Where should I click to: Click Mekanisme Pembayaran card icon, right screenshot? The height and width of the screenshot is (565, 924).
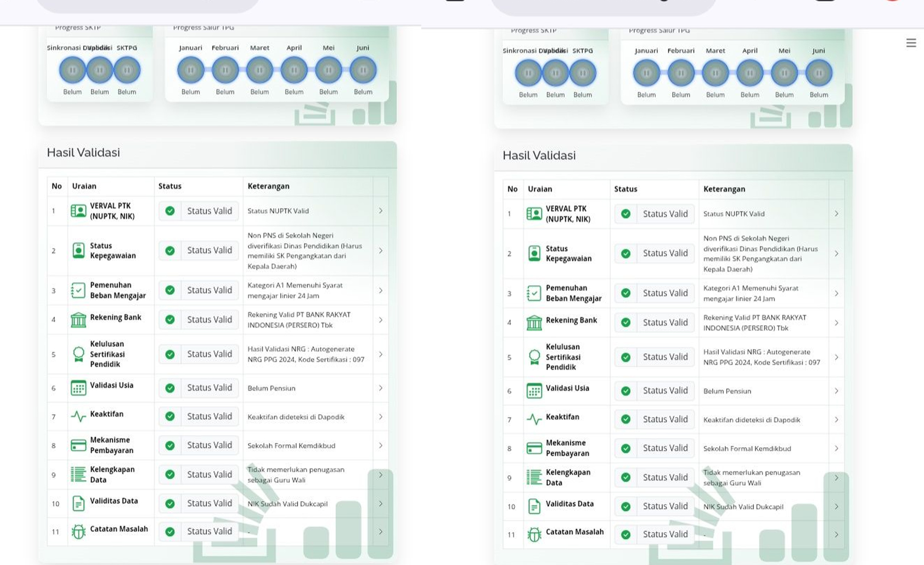(x=534, y=448)
